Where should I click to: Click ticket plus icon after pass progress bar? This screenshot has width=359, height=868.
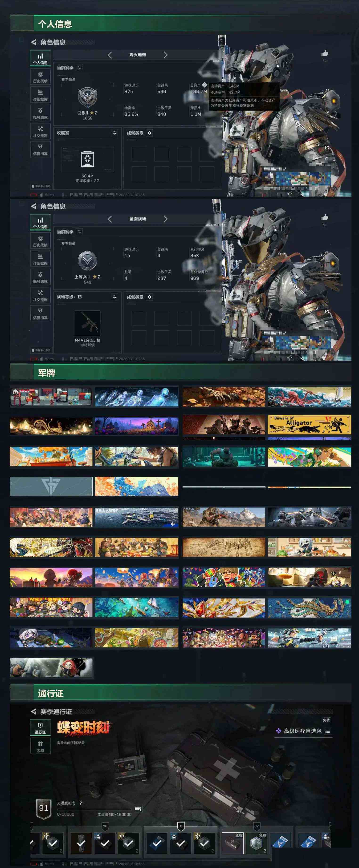click(138, 808)
